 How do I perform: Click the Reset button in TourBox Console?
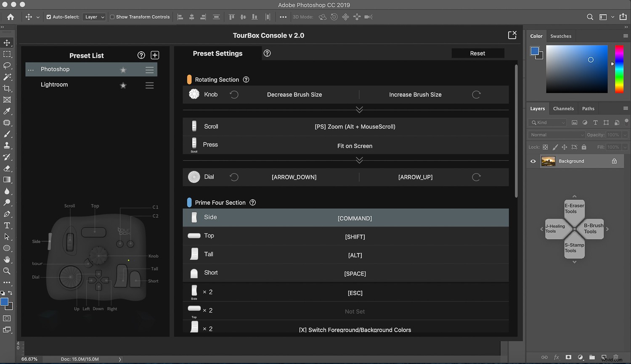(478, 53)
